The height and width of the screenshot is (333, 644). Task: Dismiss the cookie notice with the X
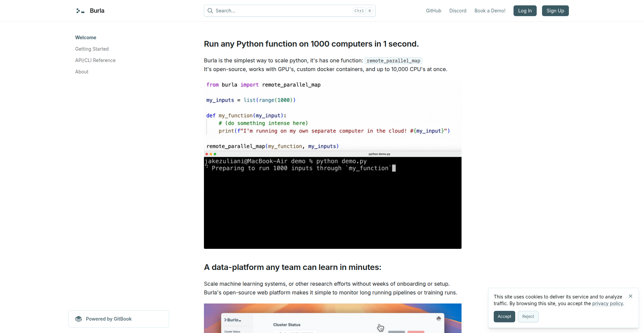pos(631,296)
